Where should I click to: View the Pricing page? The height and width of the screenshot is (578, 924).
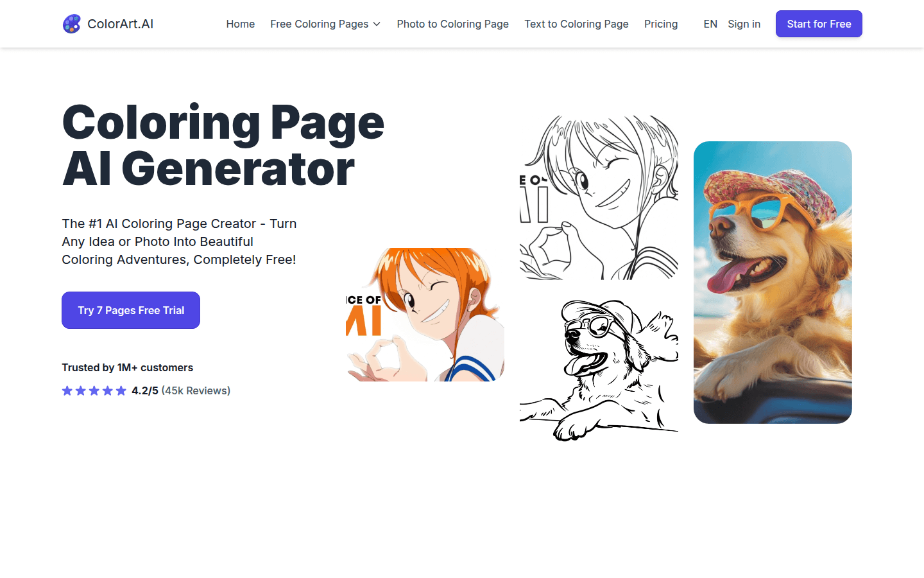coord(661,24)
